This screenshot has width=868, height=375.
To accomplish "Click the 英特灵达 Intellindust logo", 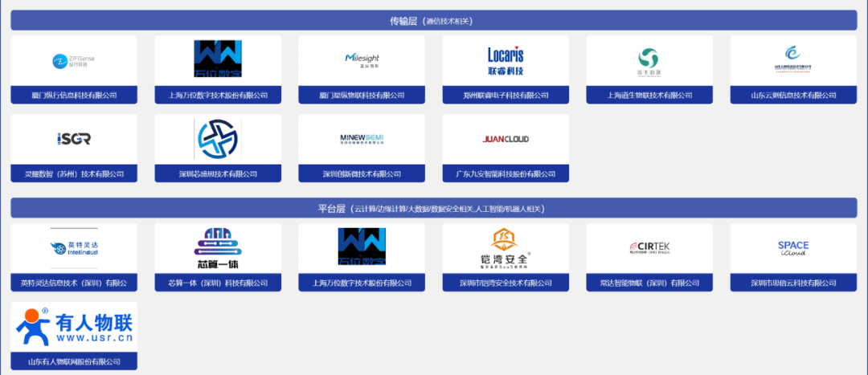I will 74,248.
